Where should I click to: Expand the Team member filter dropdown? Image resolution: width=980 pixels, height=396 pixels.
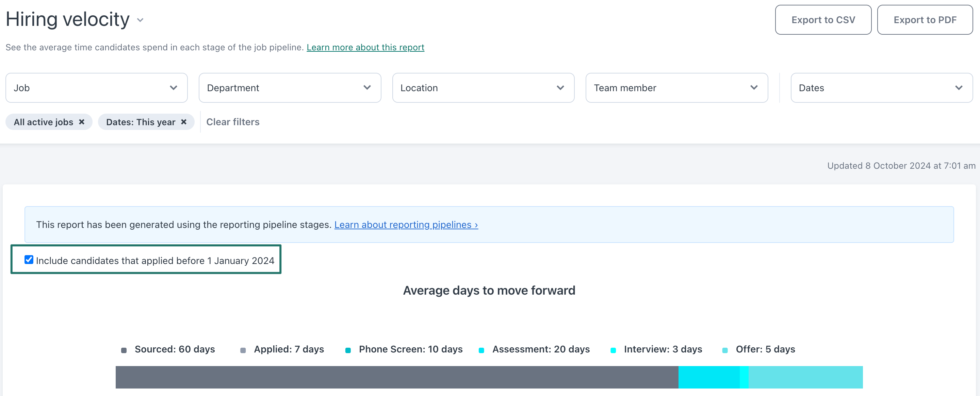(x=676, y=88)
